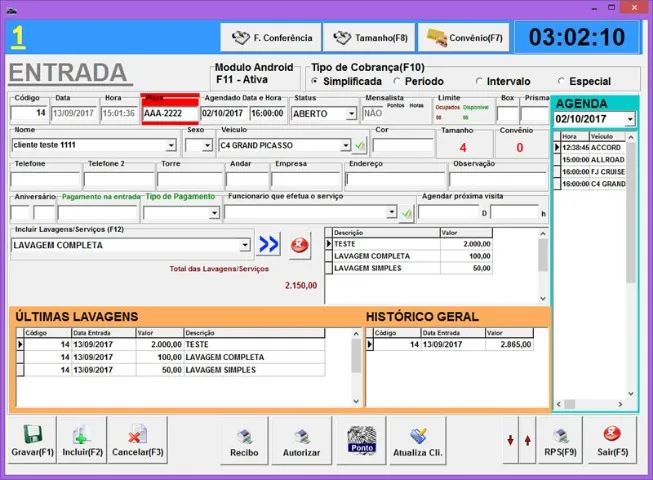The height and width of the screenshot is (480, 653).
Task: Select the Simplificada radio option
Action: coord(316,81)
